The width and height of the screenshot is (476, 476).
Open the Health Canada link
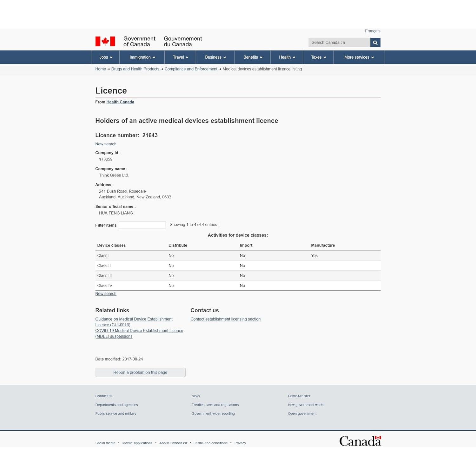120,102
